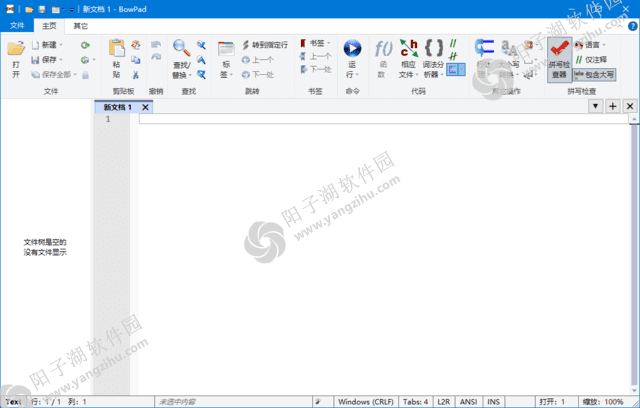
Task: Toggle 仅注释 comments-only spell check
Action: tap(594, 59)
